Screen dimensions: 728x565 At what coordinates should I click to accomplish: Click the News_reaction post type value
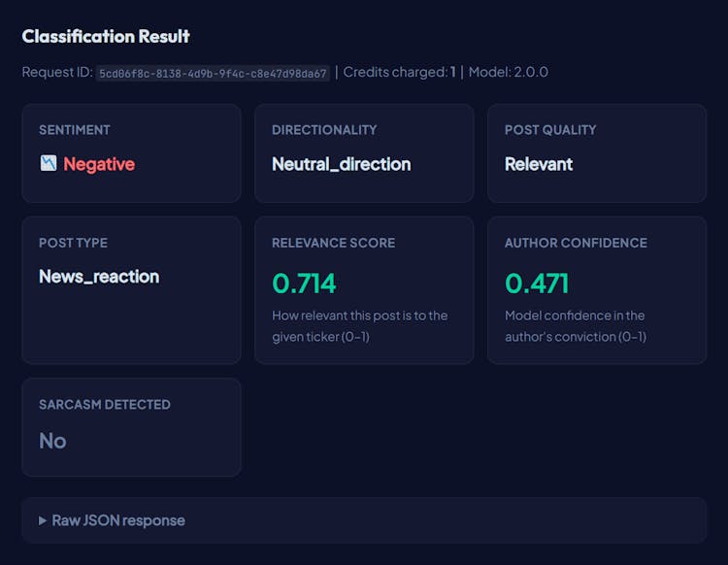point(99,277)
